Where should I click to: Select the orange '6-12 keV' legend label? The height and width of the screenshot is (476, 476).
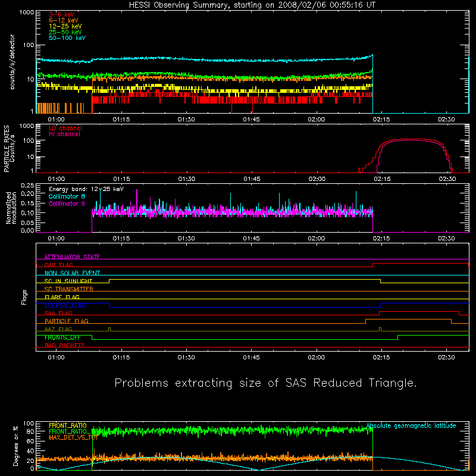pos(64,20)
